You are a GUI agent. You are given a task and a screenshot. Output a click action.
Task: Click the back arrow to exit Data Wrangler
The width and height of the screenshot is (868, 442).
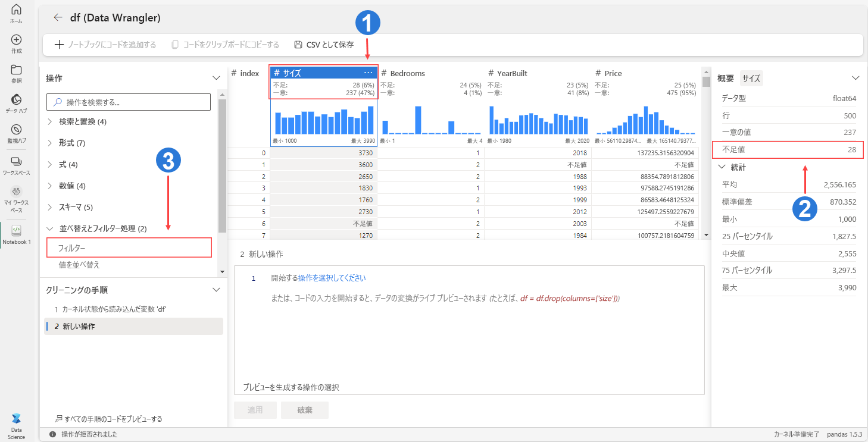tap(58, 18)
